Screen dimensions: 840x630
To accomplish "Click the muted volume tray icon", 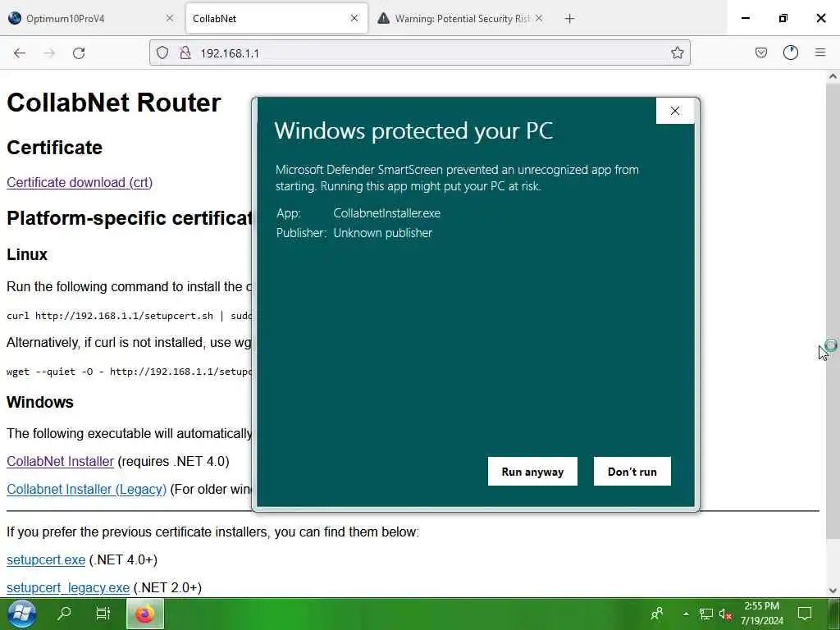I will pos(725,614).
